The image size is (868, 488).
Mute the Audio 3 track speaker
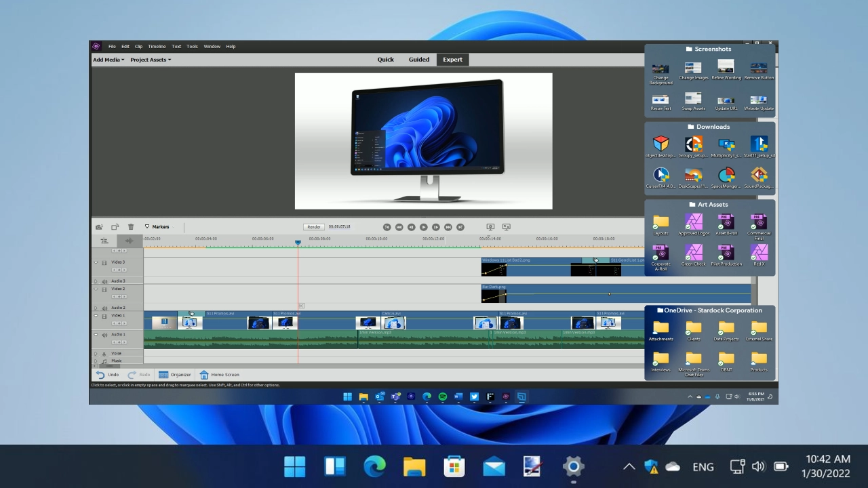pyautogui.click(x=104, y=281)
